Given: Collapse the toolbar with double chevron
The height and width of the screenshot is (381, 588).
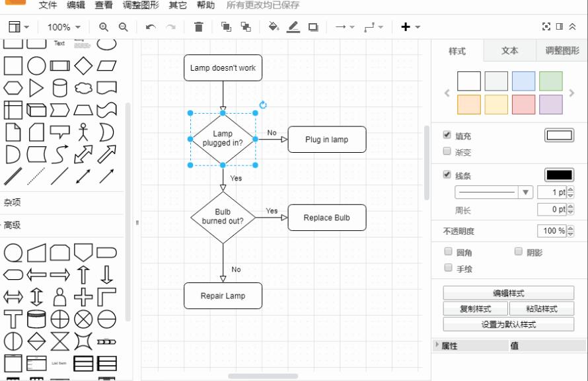Looking at the screenshot, I should [x=572, y=26].
